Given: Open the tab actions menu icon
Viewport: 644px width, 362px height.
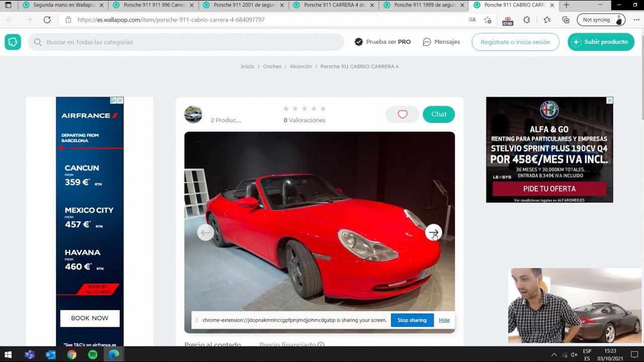Looking at the screenshot, I should tap(8, 5).
